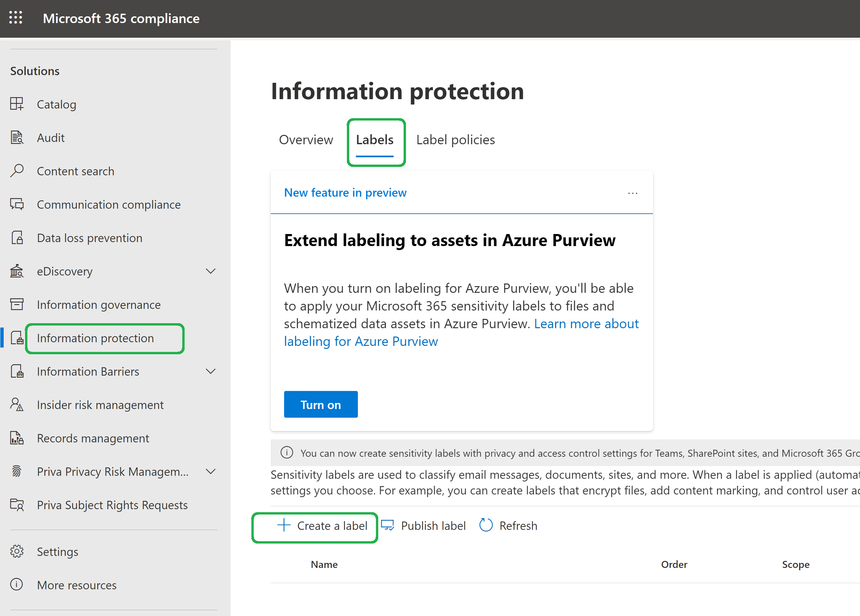860x616 pixels.
Task: Click the Insider risk management person icon
Action: click(17, 404)
